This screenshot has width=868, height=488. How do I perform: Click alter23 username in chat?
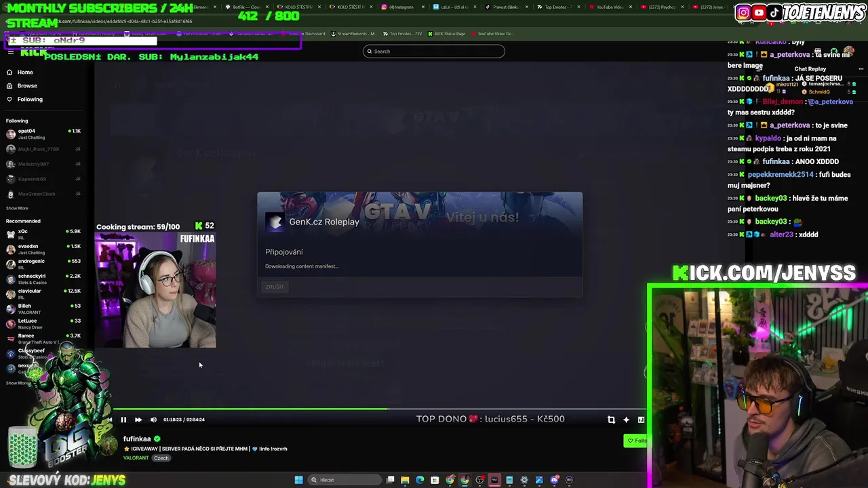[x=781, y=235]
